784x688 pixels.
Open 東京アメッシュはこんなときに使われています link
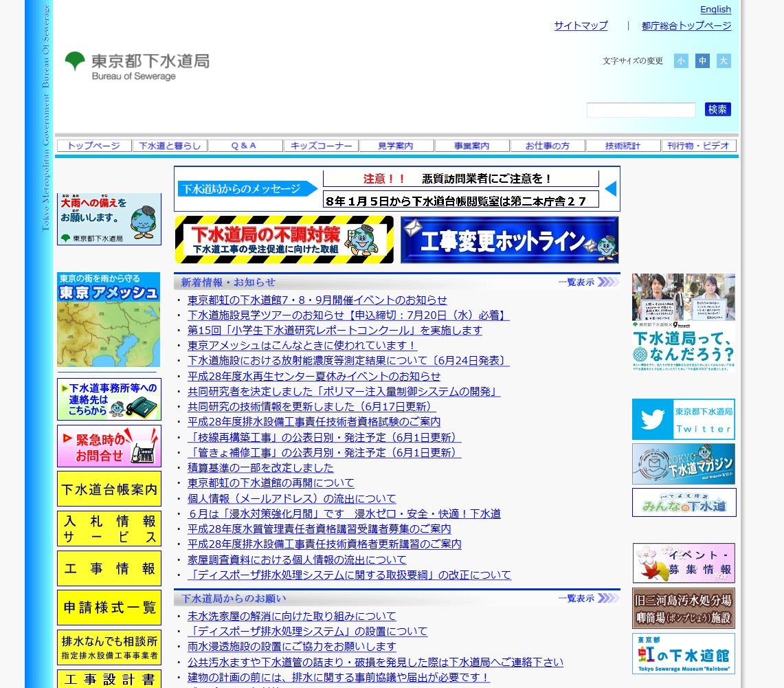(x=302, y=346)
